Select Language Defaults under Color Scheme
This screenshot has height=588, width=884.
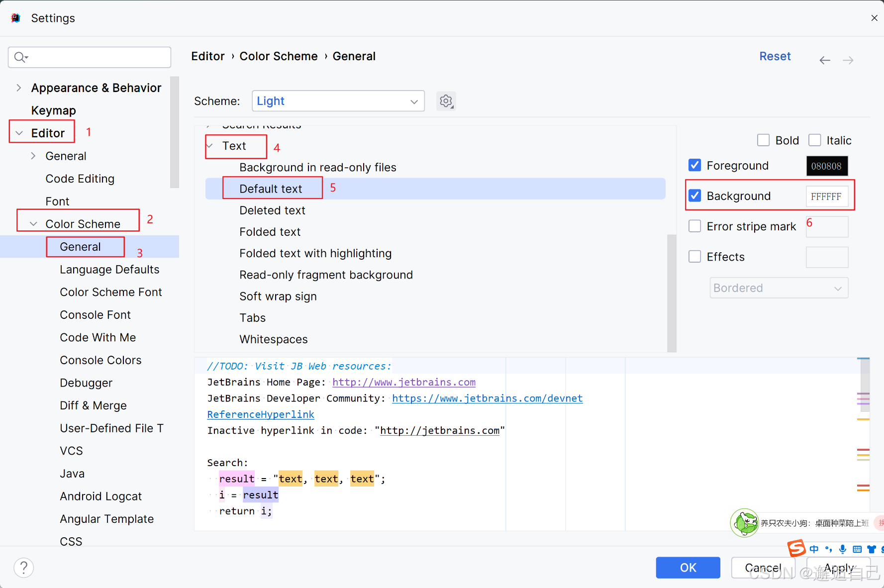point(109,270)
